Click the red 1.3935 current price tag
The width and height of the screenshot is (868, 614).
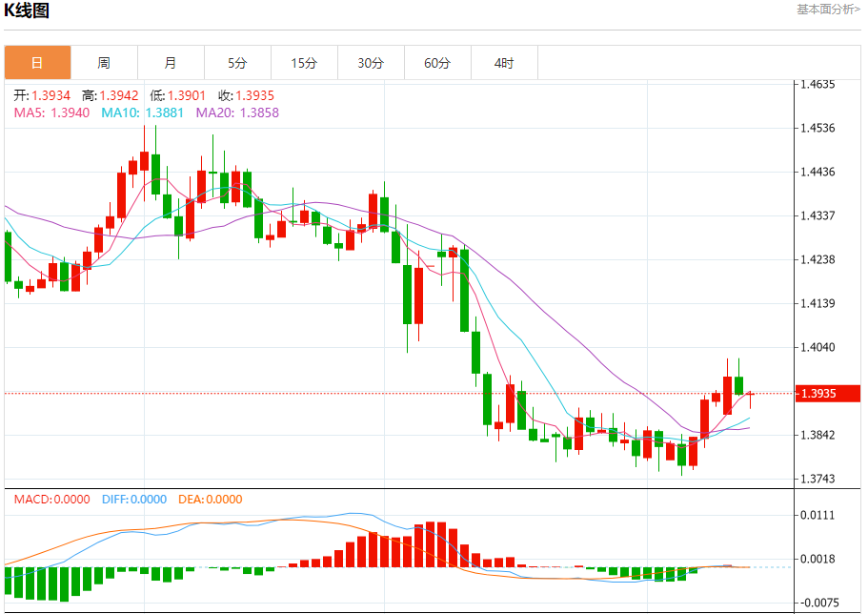click(x=828, y=394)
